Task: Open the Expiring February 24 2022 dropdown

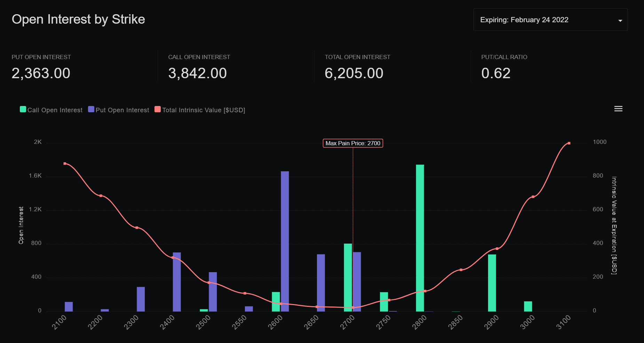Action: (x=550, y=20)
